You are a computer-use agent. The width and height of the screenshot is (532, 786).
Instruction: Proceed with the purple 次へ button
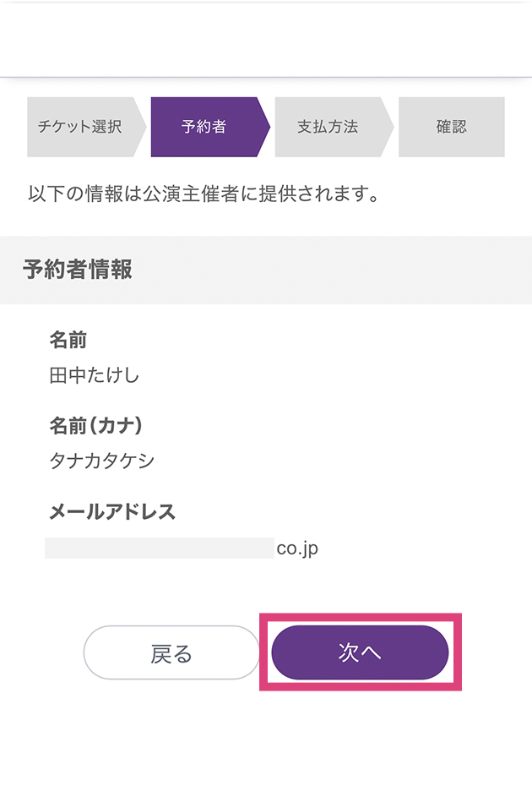click(360, 652)
